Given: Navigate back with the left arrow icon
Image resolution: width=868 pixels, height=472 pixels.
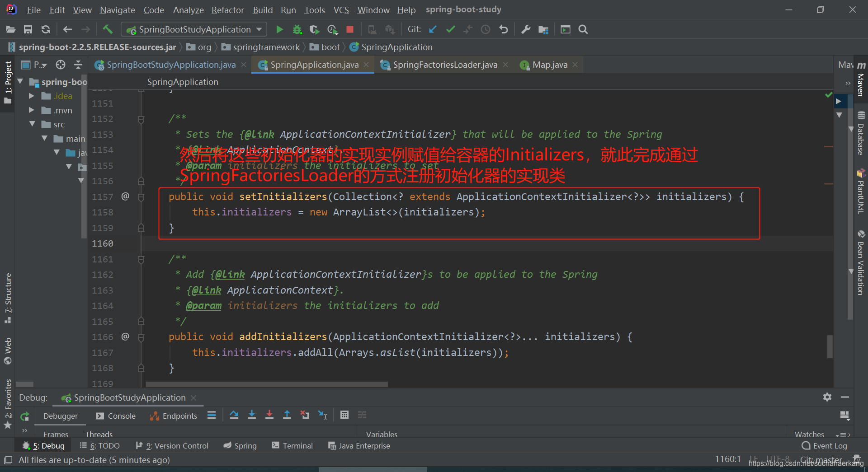Looking at the screenshot, I should (x=67, y=29).
